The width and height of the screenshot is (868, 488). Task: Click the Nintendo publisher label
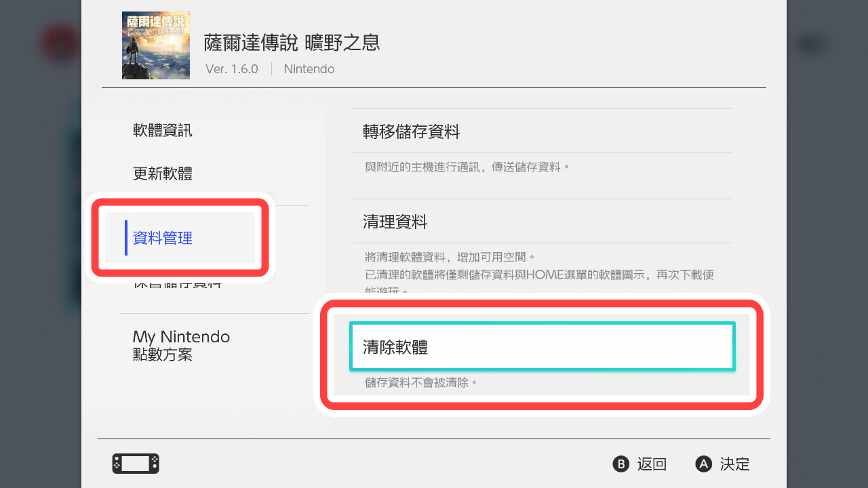pyautogui.click(x=309, y=68)
